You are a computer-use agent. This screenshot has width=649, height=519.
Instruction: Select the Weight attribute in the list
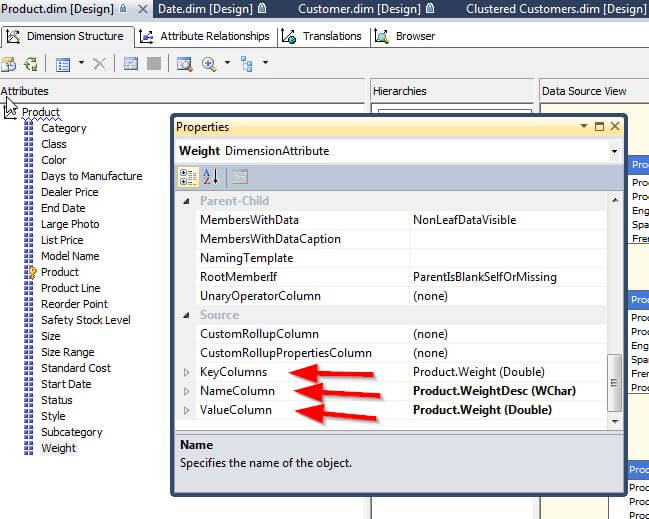(58, 448)
